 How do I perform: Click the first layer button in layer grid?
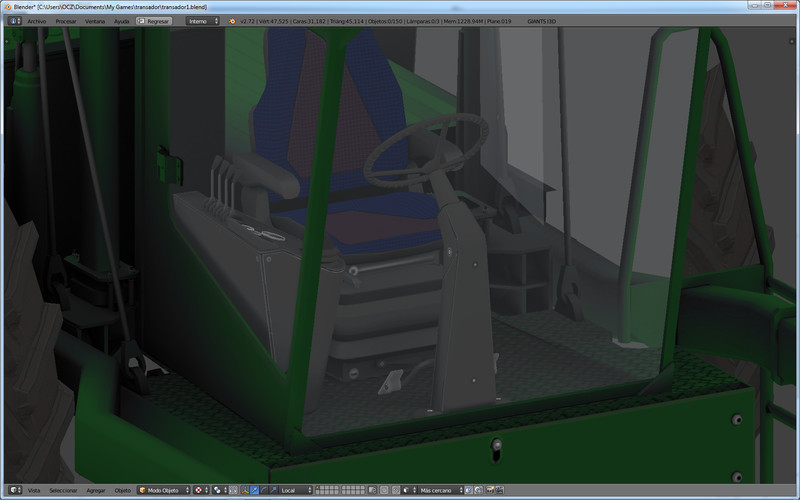click(319, 488)
